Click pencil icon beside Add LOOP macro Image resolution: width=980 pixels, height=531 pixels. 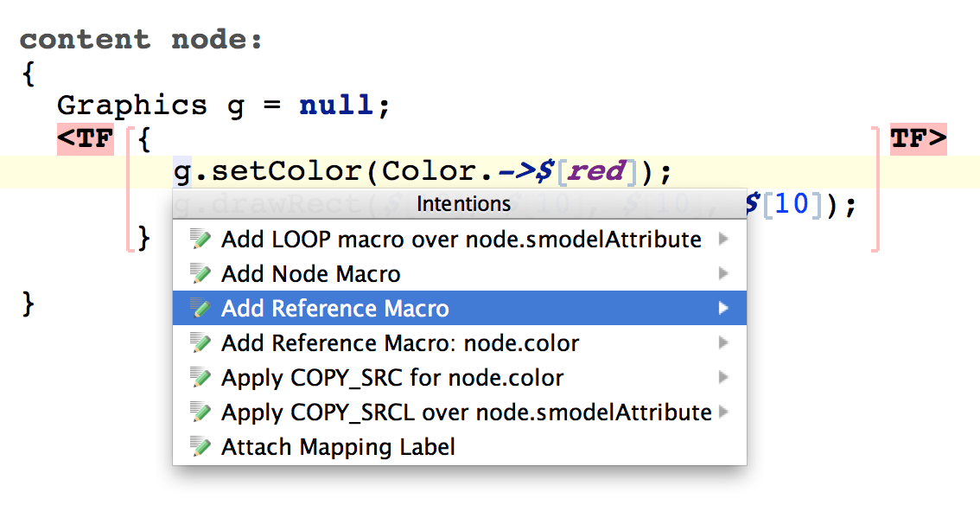[x=200, y=240]
